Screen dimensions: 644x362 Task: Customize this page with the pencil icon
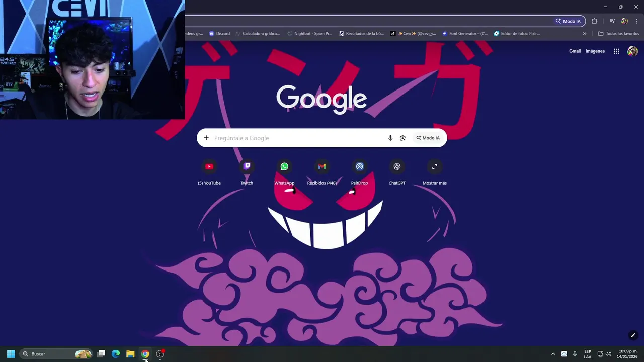coord(633,335)
